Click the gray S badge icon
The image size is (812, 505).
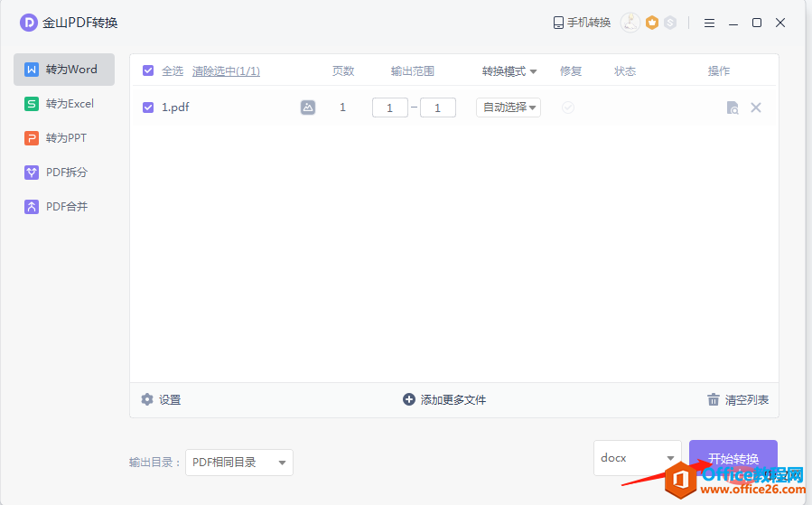coord(670,23)
